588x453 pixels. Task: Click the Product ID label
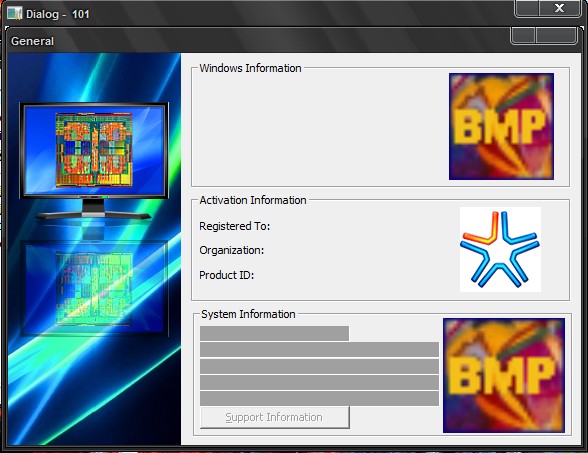point(226,275)
